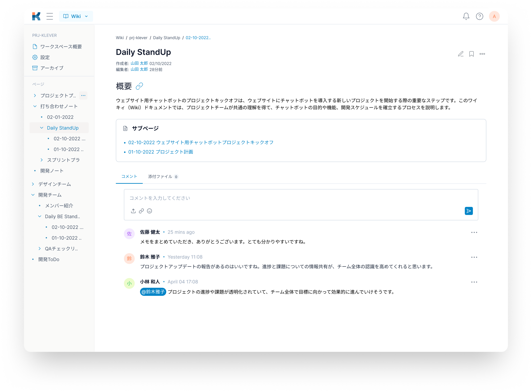Open the Wiki dropdown selector
This screenshot has height=392, width=532.
coord(76,16)
